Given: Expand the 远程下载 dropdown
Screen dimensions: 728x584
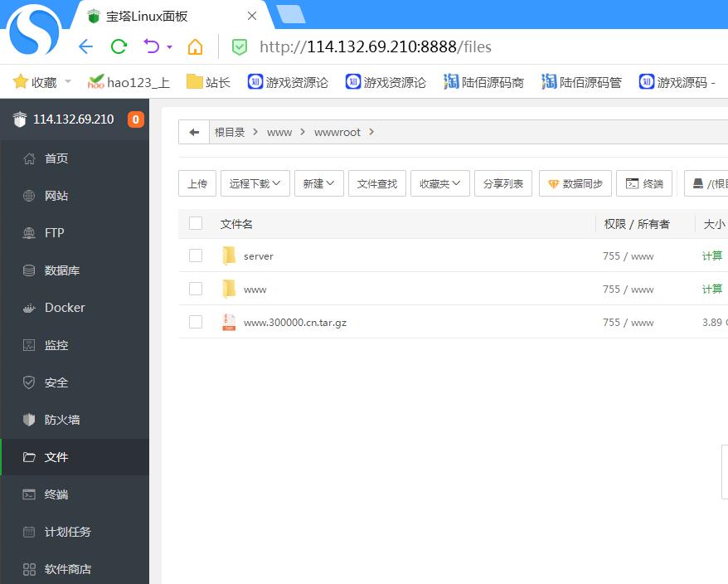Looking at the screenshot, I should 255,184.
